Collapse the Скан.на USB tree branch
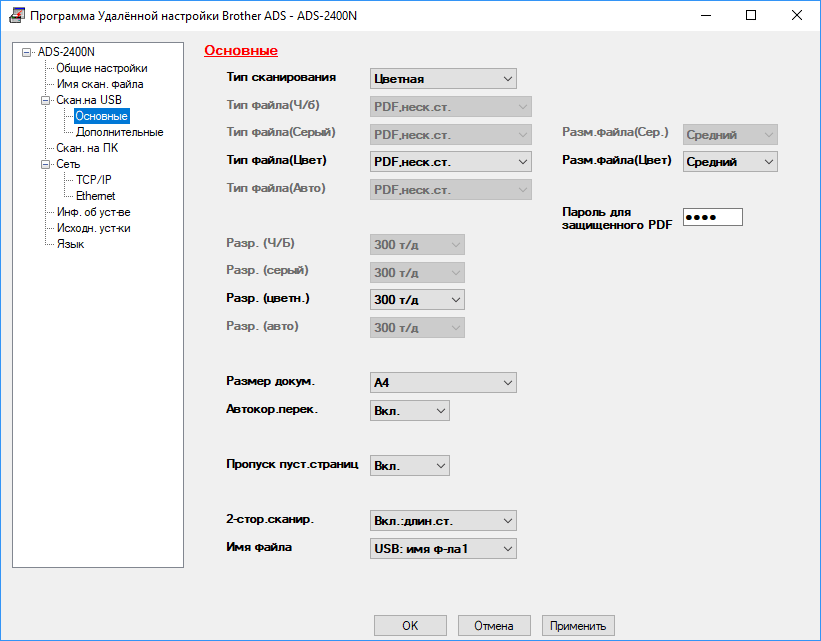Viewport: 821px width, 641px height. (46, 101)
